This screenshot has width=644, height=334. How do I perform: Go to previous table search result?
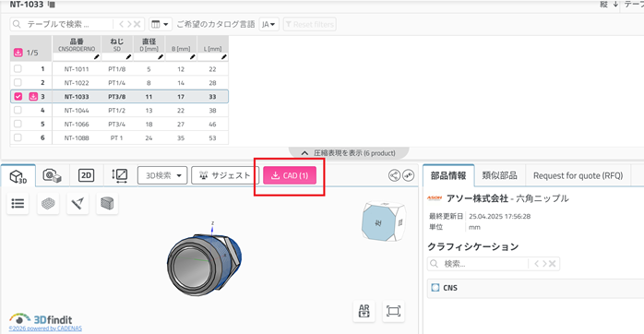[121, 24]
